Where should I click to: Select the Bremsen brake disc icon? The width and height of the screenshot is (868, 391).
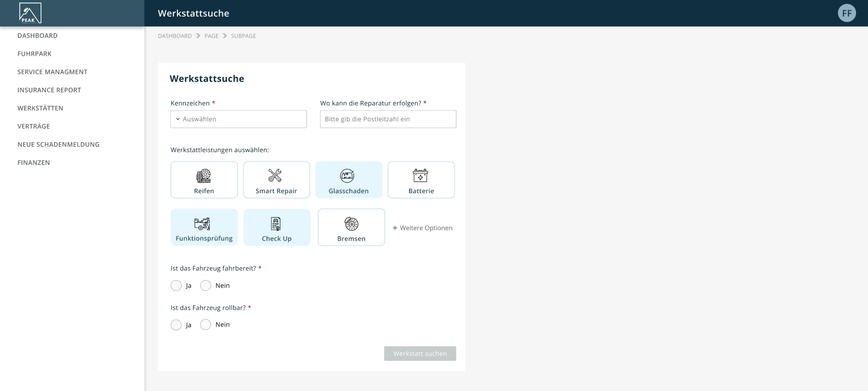(x=351, y=224)
